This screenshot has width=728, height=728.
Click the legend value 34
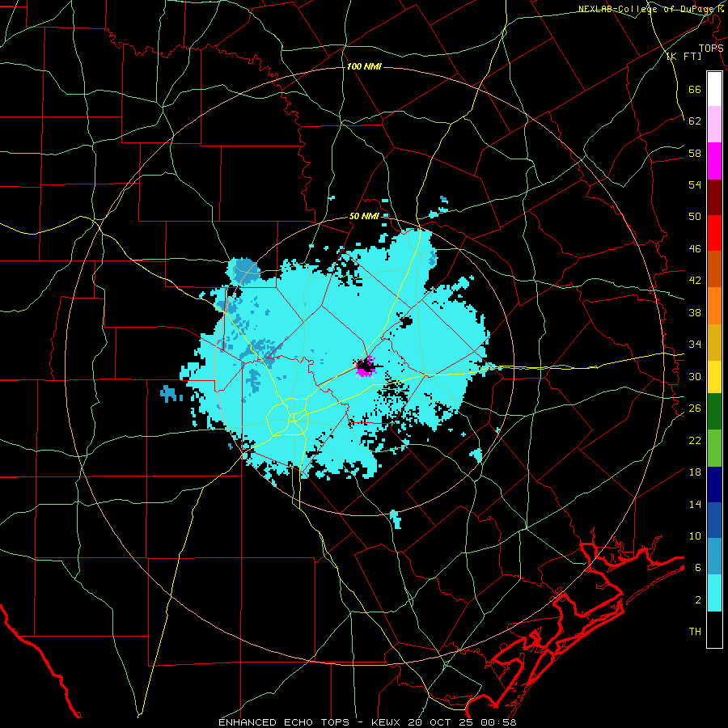(x=695, y=344)
